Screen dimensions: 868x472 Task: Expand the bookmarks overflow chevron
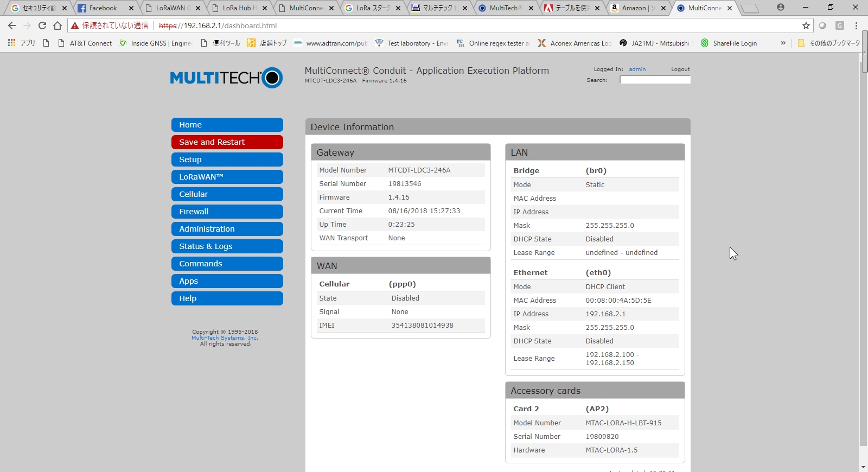click(x=783, y=43)
